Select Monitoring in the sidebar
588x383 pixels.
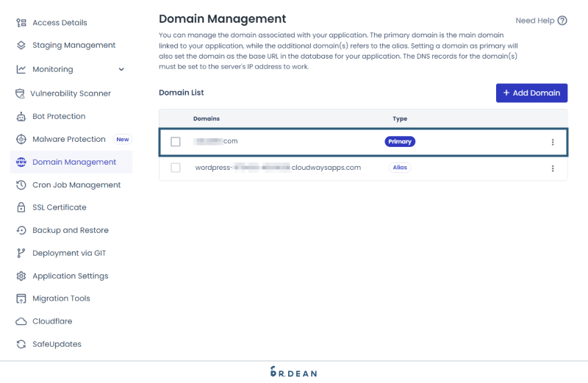[x=53, y=69]
